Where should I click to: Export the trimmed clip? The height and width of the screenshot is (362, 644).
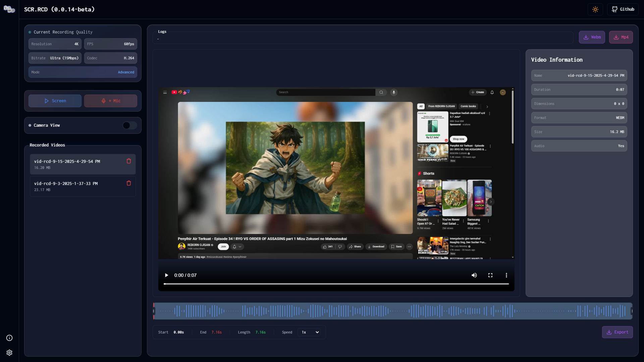(618, 332)
